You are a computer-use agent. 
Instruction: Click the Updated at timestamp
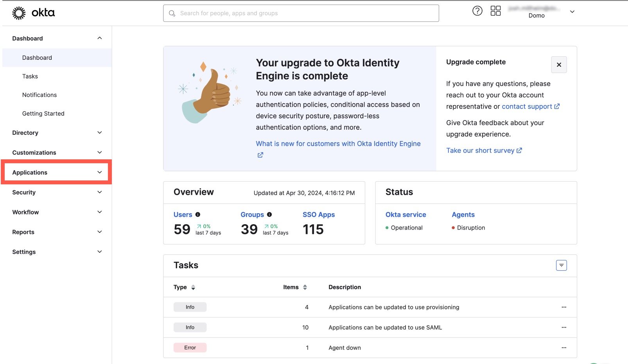pos(304,193)
